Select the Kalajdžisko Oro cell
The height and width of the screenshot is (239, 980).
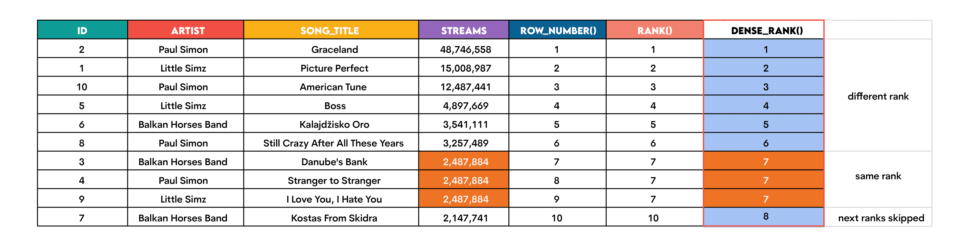click(x=334, y=124)
